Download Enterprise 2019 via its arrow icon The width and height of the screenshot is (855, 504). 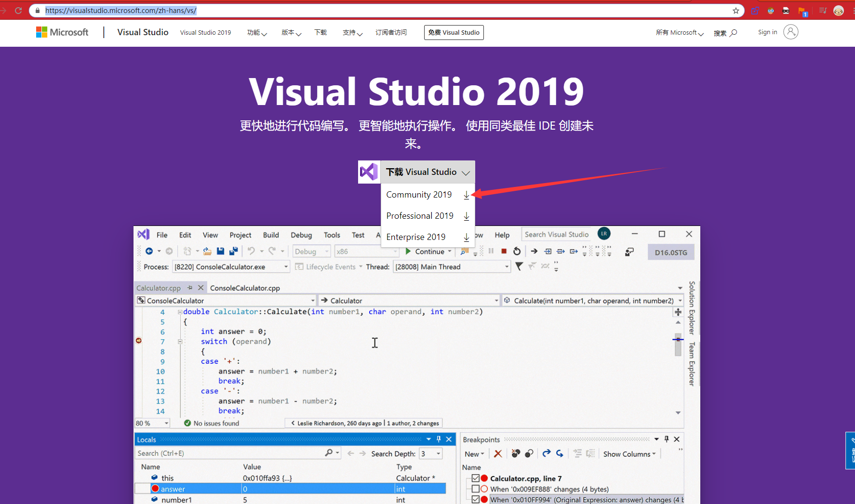click(x=466, y=237)
